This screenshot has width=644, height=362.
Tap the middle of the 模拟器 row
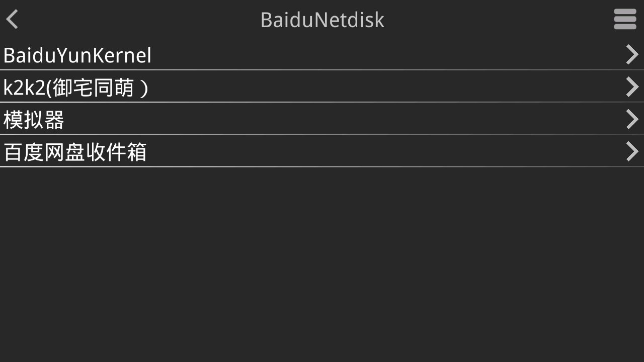click(322, 119)
